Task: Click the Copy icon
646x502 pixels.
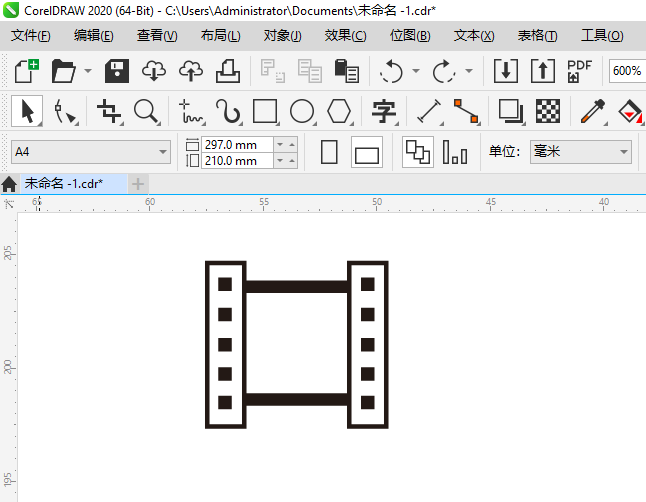Action: point(309,71)
